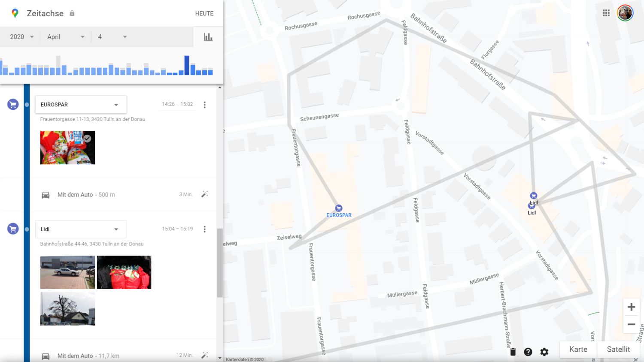Toggle the activity bar chart icon
644x362 pixels.
tap(208, 37)
